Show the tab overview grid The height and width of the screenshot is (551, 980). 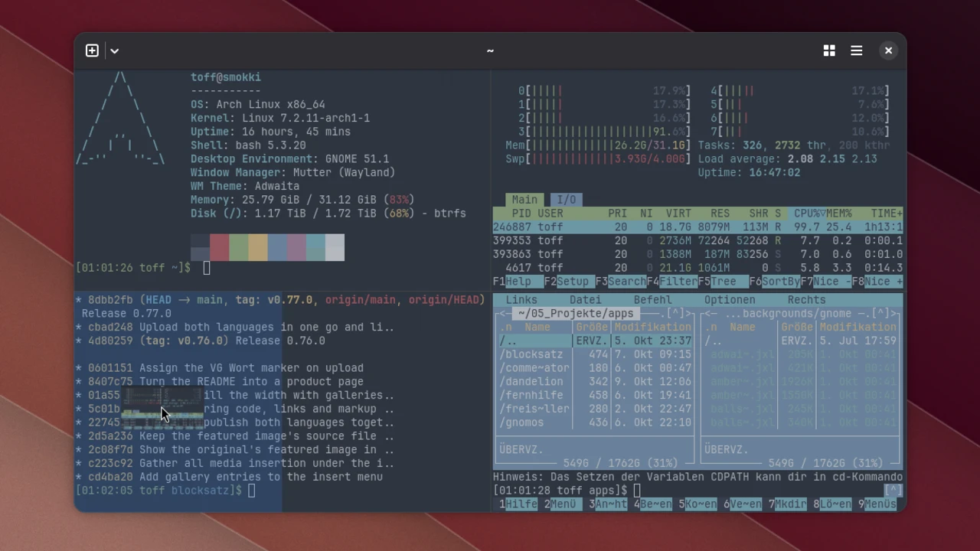pyautogui.click(x=829, y=51)
